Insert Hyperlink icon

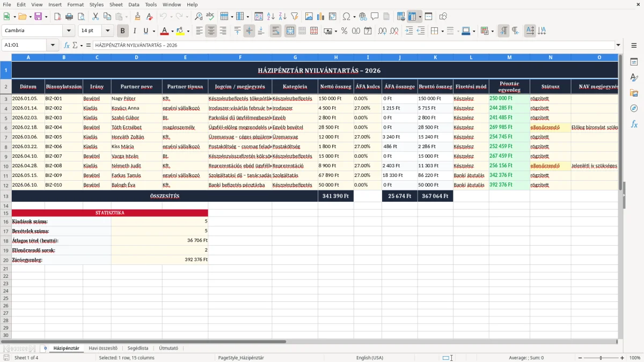[x=363, y=17]
